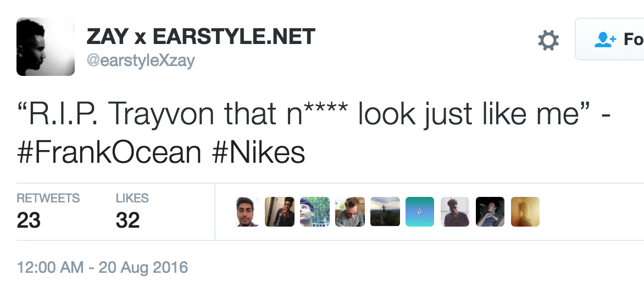Open first liker avatar, man in blue shirt
The image size is (644, 286).
(x=246, y=212)
